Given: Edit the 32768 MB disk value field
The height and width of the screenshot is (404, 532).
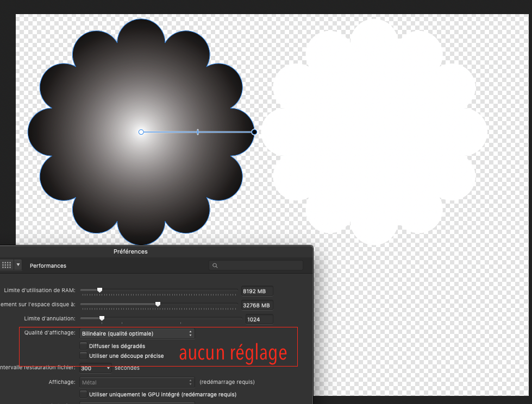Looking at the screenshot, I should tap(257, 305).
